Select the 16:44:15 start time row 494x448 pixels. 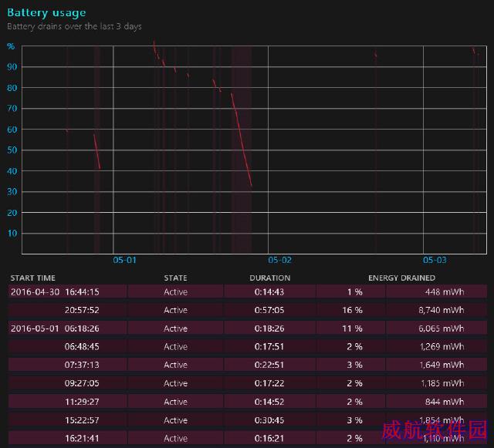click(248, 291)
